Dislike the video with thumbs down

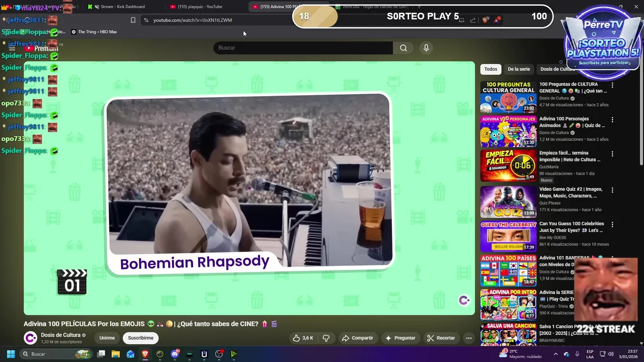point(326,338)
